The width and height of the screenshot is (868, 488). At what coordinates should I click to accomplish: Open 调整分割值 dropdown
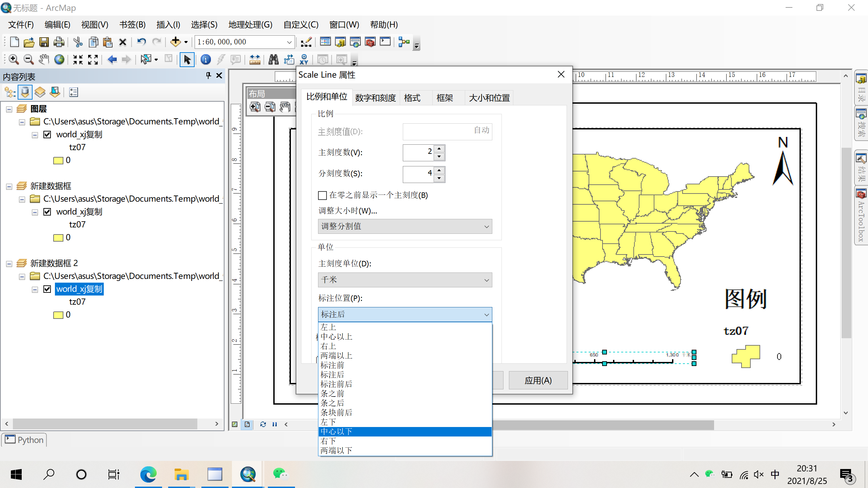(x=405, y=226)
